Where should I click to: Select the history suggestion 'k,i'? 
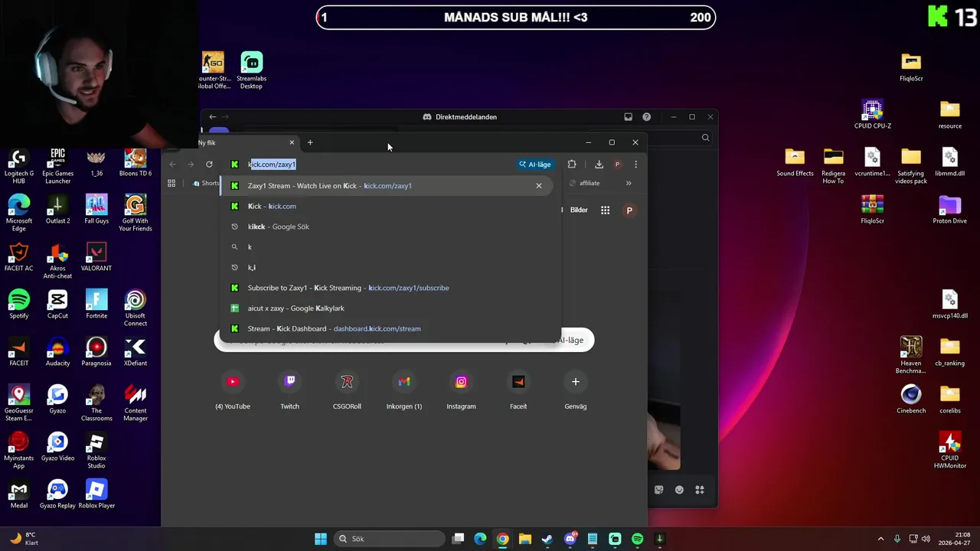390,267
